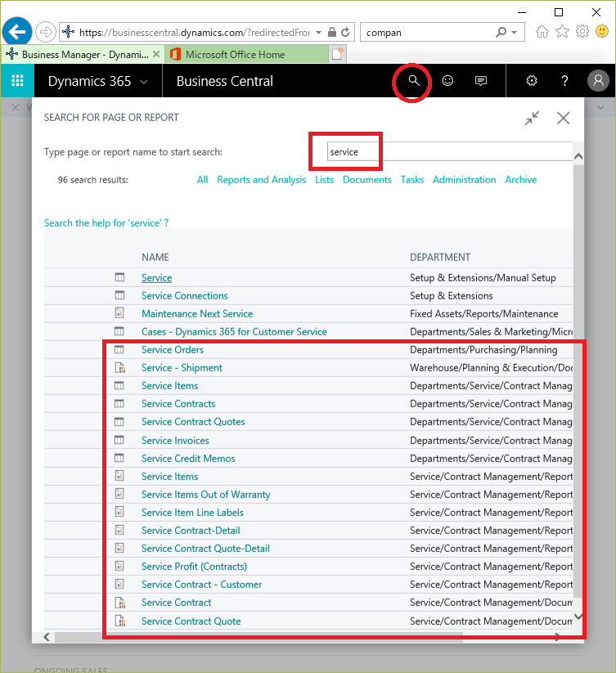616x673 pixels.
Task: Click the lock security icon in address bar
Action: [332, 32]
